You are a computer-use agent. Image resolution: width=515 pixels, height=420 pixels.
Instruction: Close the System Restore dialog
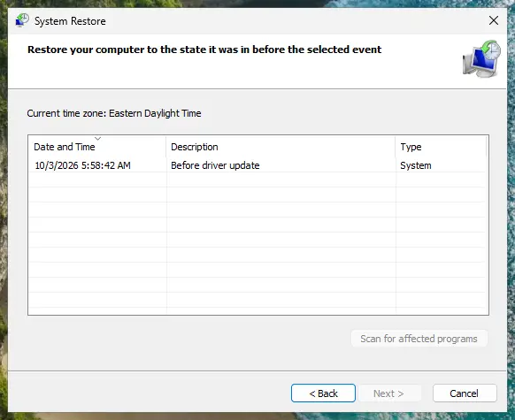494,20
